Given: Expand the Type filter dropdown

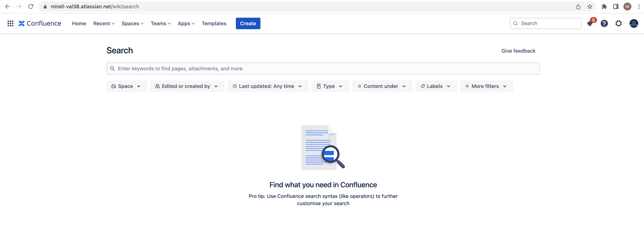Looking at the screenshot, I should 330,86.
